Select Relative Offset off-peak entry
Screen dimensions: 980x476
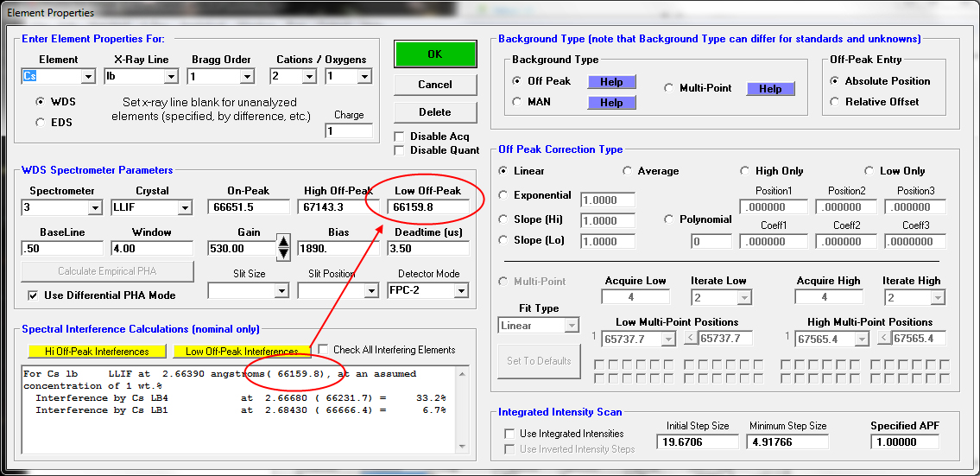(x=835, y=102)
